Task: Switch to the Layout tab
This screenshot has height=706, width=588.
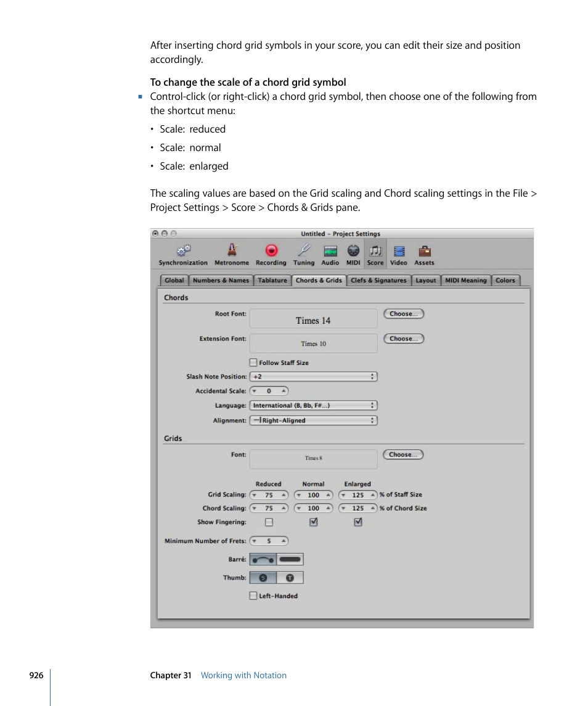Action: [x=425, y=280]
